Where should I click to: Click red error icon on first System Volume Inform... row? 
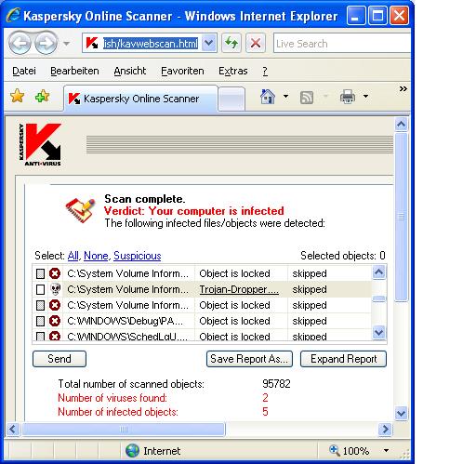pos(55,273)
